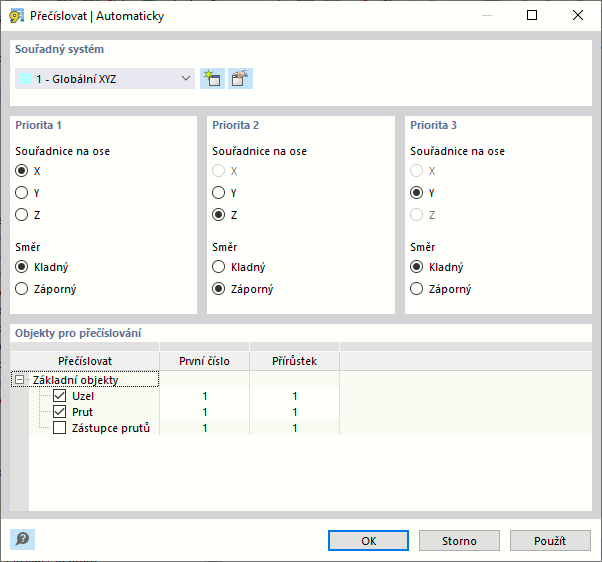
Task: Click the Přírůstek cell for Prut
Action: tap(295, 412)
